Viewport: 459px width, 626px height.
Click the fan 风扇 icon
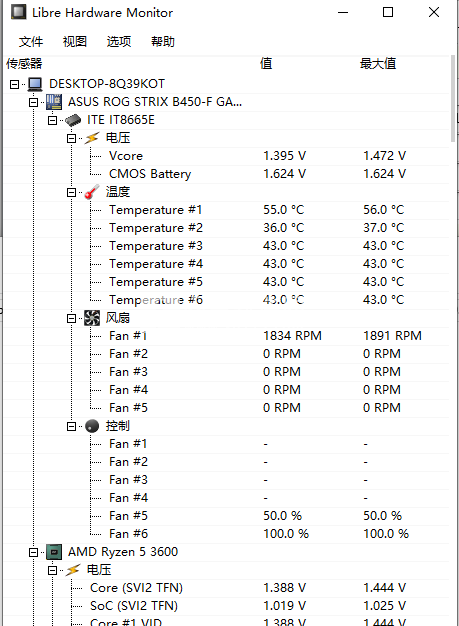(x=92, y=318)
